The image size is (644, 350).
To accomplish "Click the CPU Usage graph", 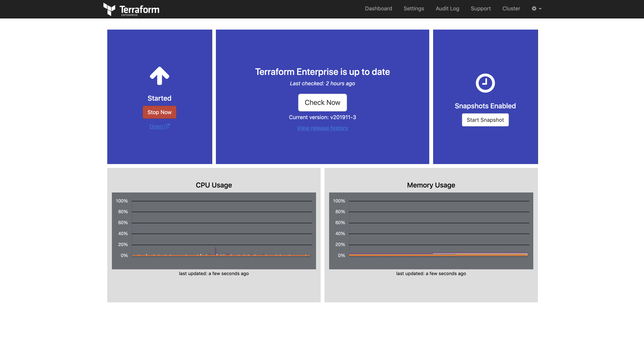I will [214, 231].
